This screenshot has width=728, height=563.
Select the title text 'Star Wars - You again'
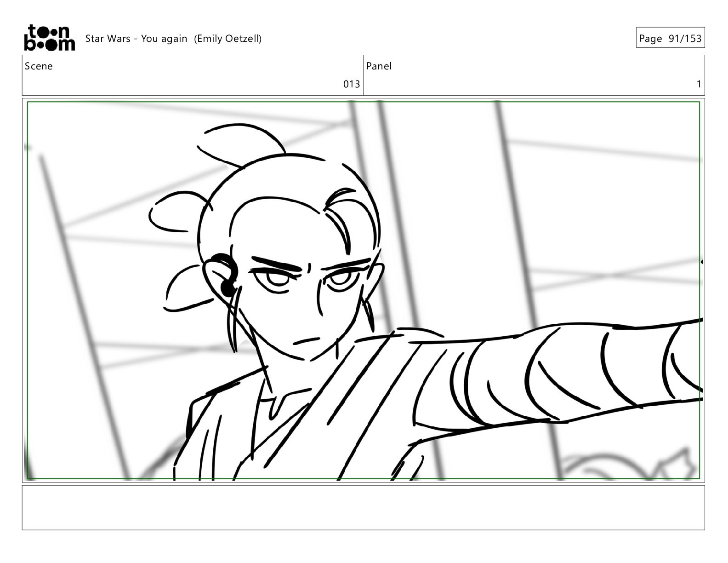(x=136, y=39)
